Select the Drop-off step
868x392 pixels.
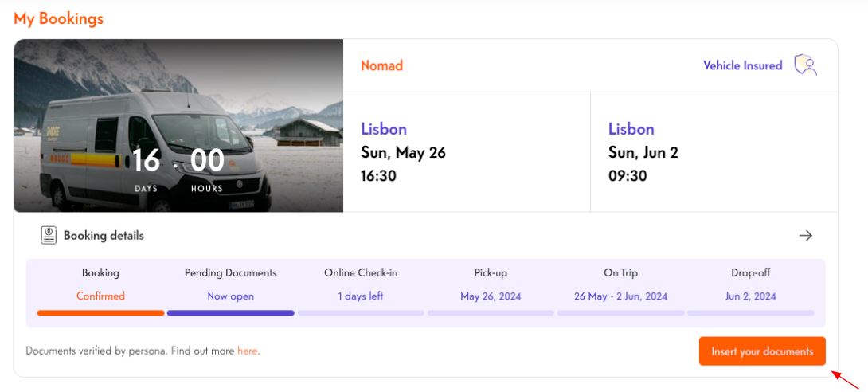pos(750,284)
